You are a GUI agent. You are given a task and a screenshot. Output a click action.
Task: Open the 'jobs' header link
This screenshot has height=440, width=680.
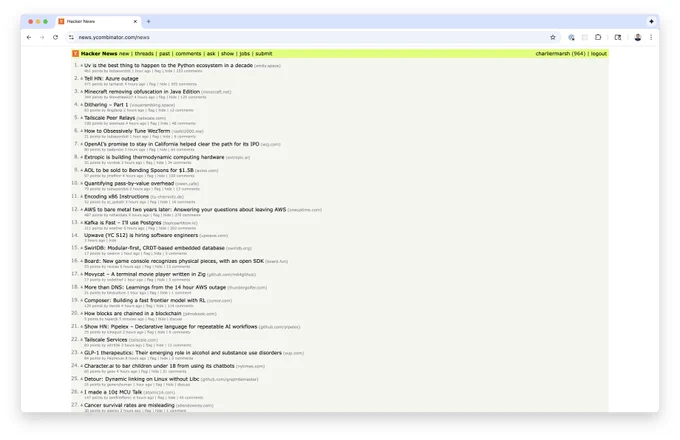tap(245, 54)
